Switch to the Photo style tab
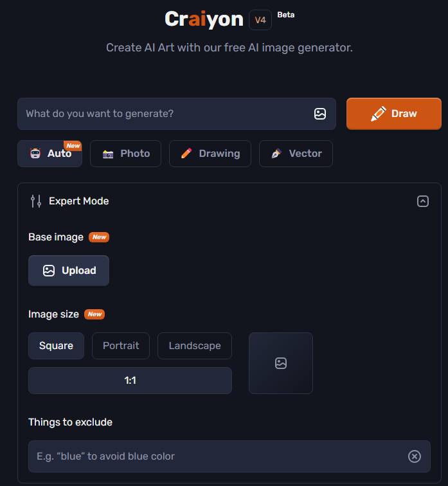 click(x=125, y=154)
